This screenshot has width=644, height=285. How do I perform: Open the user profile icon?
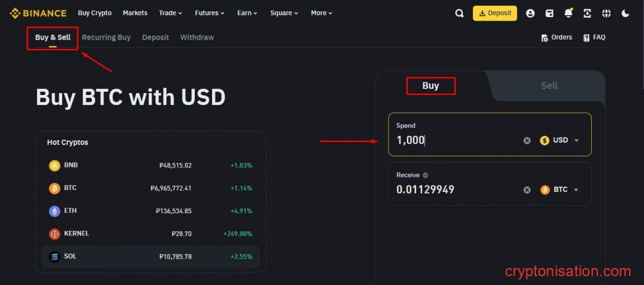pos(530,13)
